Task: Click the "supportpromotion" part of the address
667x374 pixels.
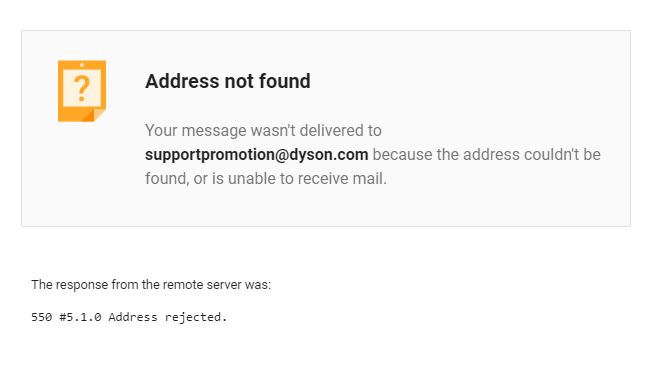Action: [210, 155]
